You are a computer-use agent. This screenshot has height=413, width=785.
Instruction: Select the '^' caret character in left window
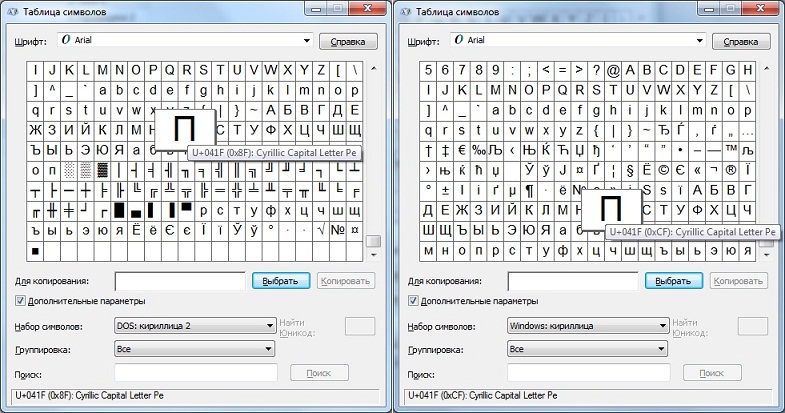(x=52, y=90)
